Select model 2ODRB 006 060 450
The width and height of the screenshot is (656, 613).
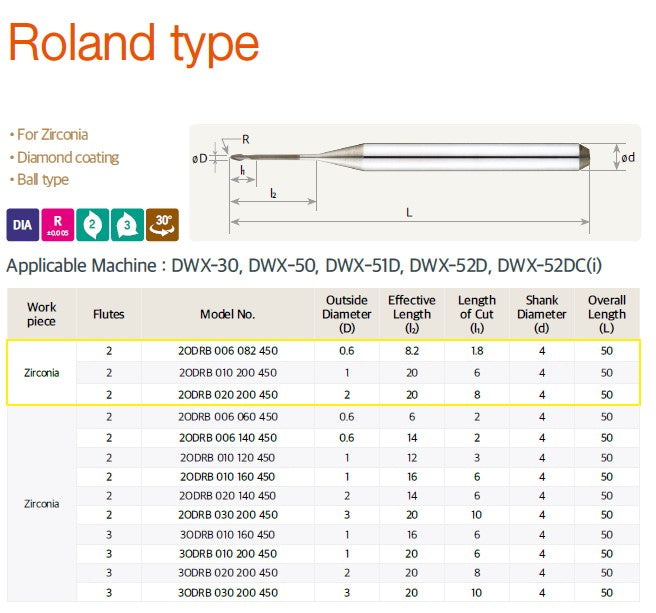click(x=228, y=417)
